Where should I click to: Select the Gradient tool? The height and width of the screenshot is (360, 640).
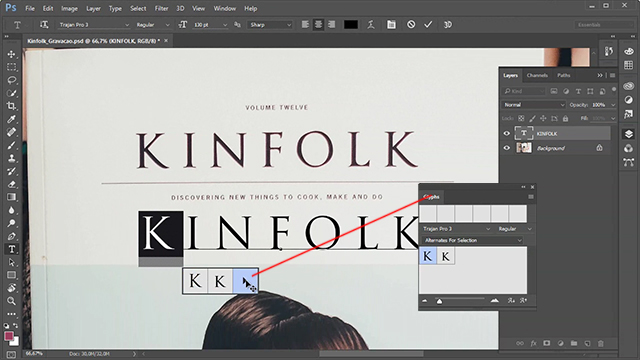[11, 197]
